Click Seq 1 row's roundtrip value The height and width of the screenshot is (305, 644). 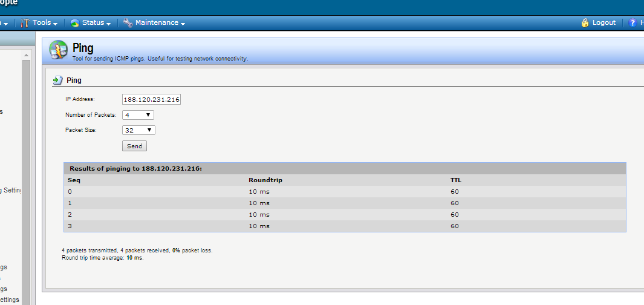pyautogui.click(x=259, y=203)
